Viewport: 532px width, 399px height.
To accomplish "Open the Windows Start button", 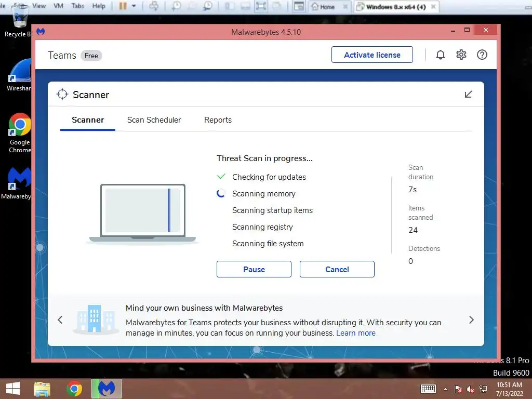I will tap(13, 389).
